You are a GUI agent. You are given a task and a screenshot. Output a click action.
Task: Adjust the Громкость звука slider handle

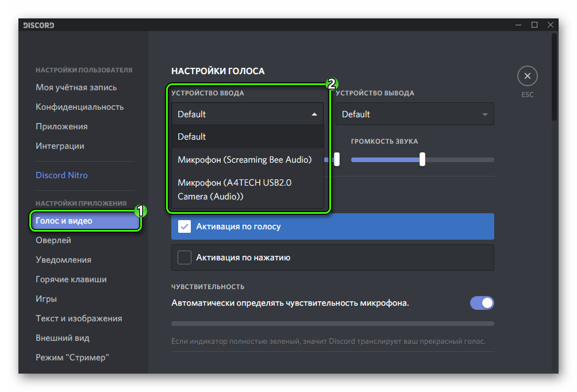click(422, 159)
